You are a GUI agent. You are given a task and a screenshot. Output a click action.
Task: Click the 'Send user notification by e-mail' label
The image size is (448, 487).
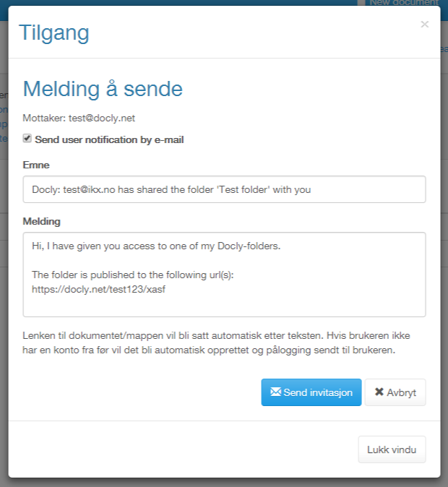109,139
